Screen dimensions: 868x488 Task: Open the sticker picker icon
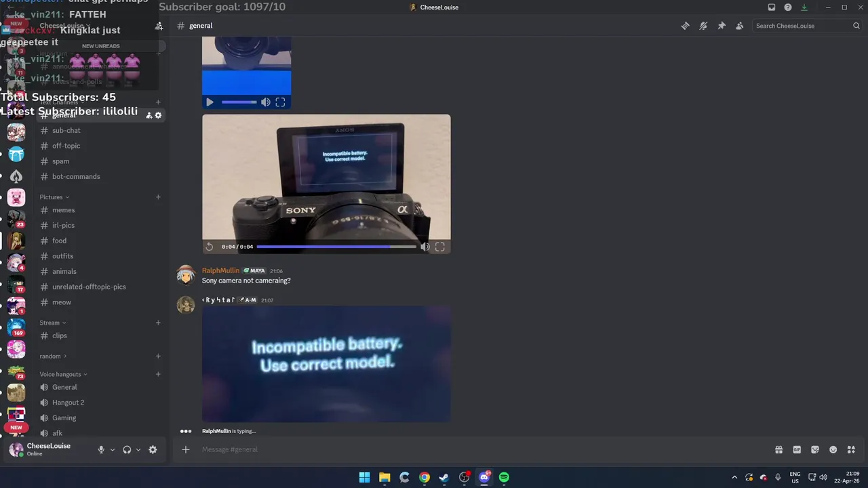point(815,449)
